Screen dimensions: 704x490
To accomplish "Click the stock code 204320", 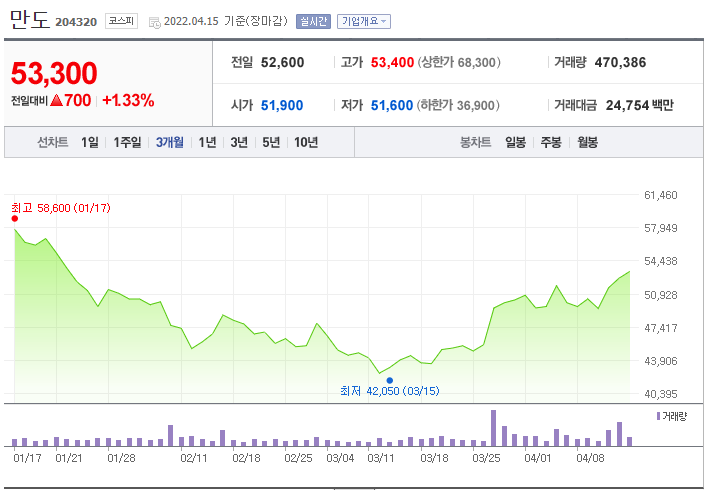I will coord(76,22).
